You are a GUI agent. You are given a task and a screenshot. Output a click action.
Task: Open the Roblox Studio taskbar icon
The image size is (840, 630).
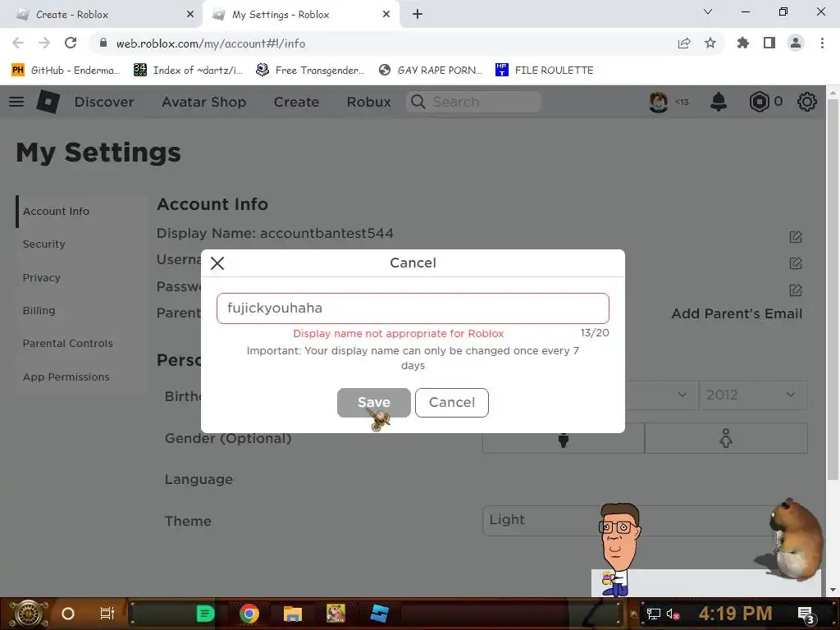tap(379, 614)
